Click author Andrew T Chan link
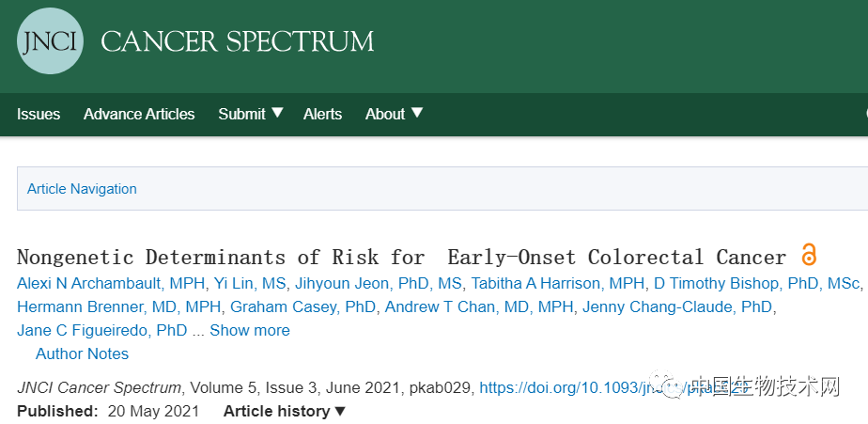Image resolution: width=868 pixels, height=424 pixels. coord(479,307)
